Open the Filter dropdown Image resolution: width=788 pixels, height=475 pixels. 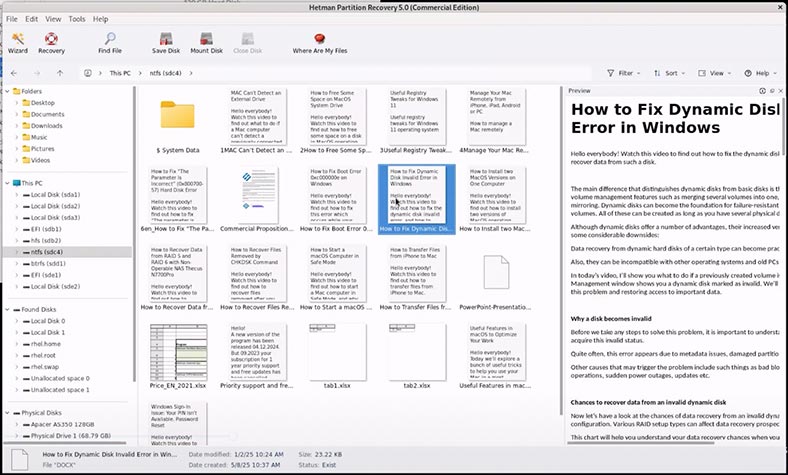coord(624,73)
